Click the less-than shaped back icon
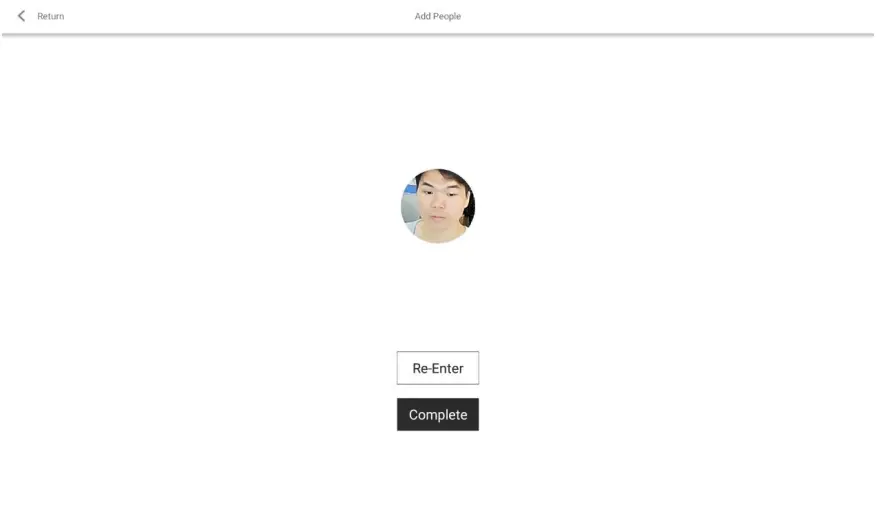 click(x=21, y=16)
